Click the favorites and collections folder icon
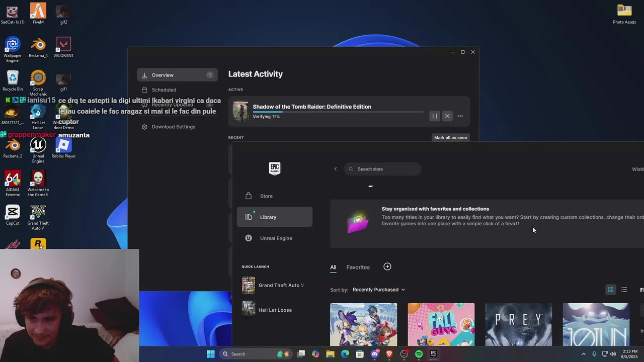The image size is (644, 362). (358, 222)
